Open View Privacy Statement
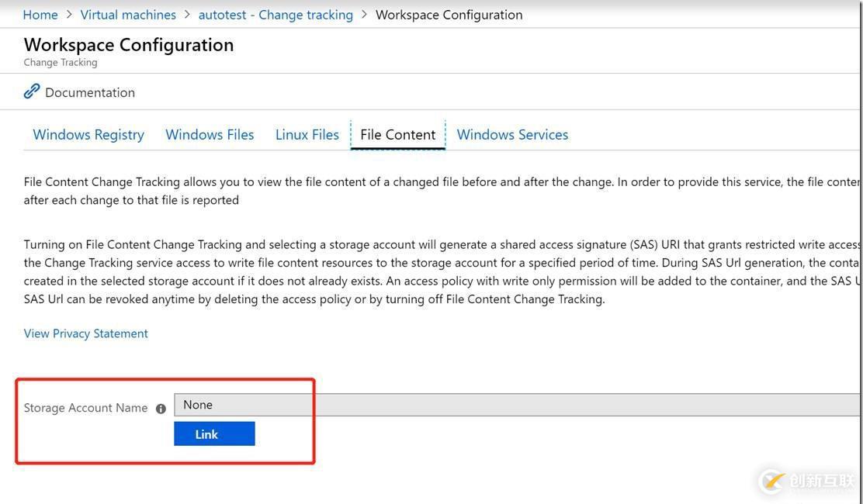 click(85, 333)
